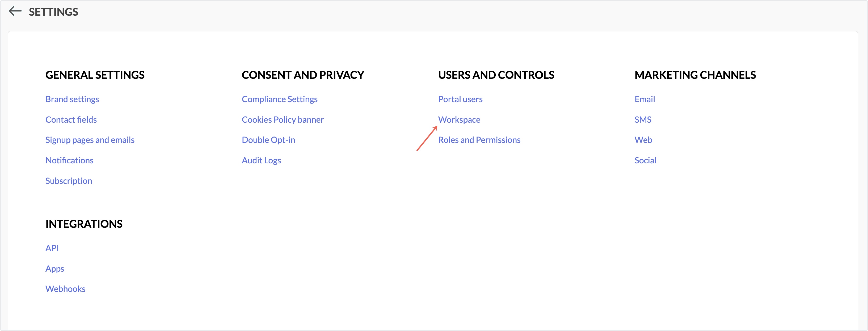
Task: Open Webhooks settings
Action: click(65, 289)
